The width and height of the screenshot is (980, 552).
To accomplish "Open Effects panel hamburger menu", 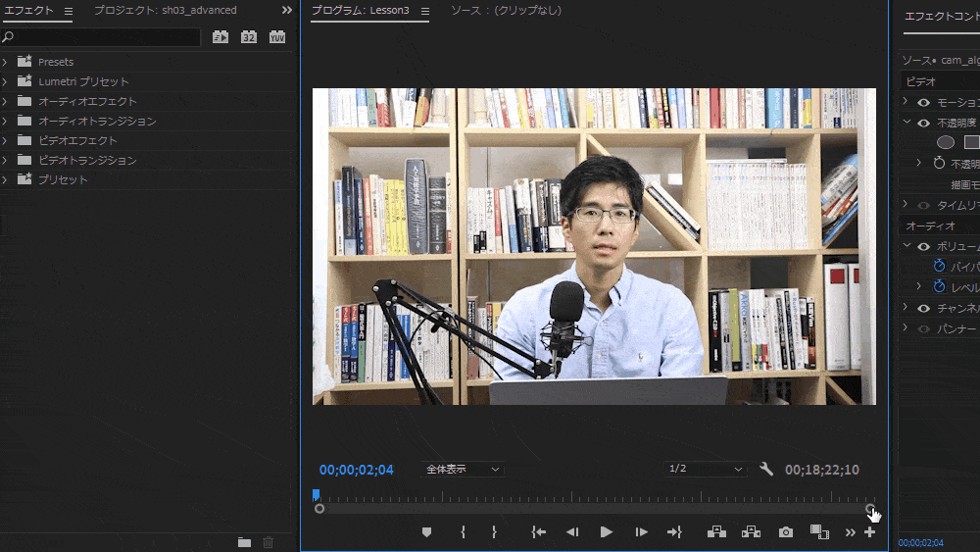I will [69, 11].
